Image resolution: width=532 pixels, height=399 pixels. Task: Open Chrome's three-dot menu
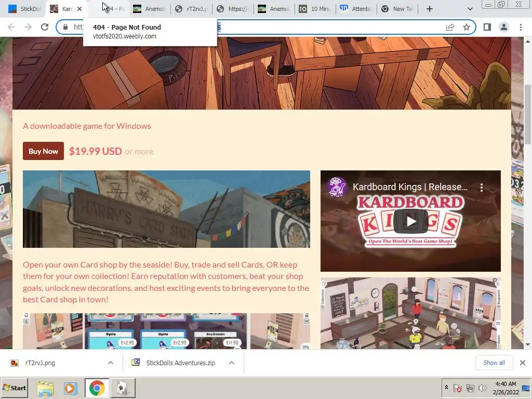pyautogui.click(x=521, y=27)
